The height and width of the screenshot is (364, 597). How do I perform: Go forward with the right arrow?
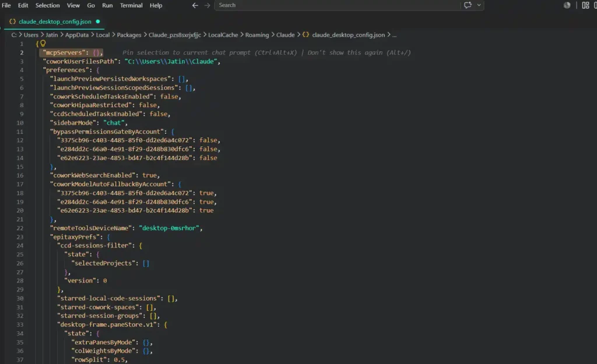tap(207, 5)
